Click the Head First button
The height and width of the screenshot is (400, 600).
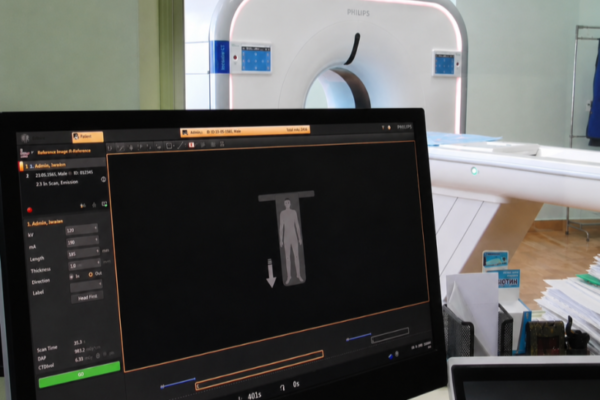87,297
